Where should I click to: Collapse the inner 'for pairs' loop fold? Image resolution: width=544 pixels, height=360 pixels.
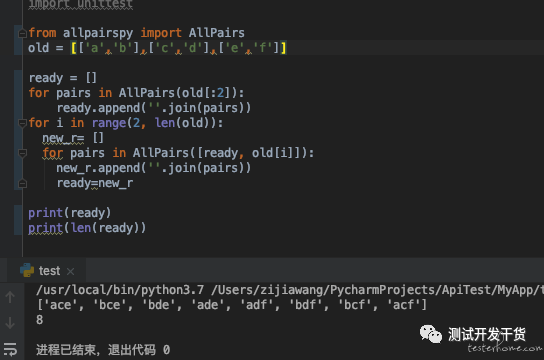22,153
